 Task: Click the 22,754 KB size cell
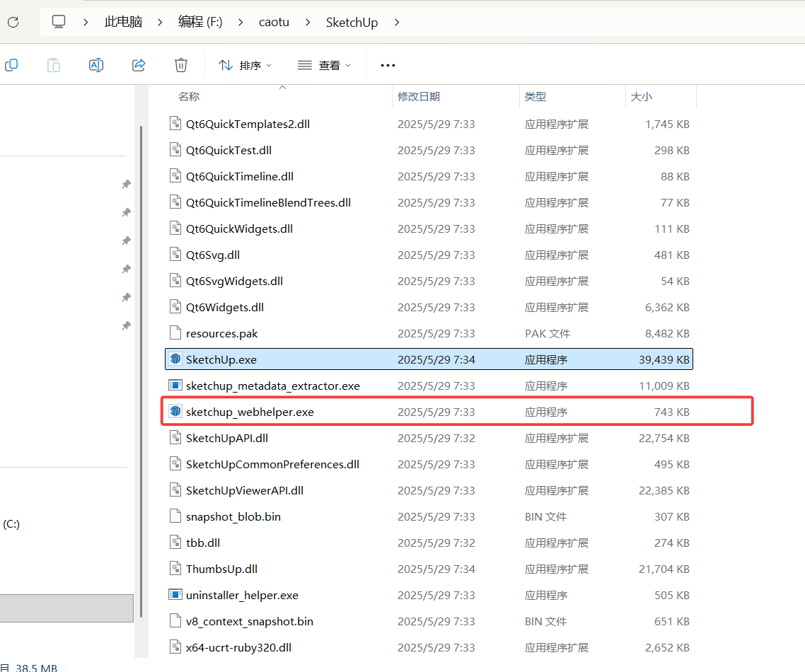click(664, 439)
